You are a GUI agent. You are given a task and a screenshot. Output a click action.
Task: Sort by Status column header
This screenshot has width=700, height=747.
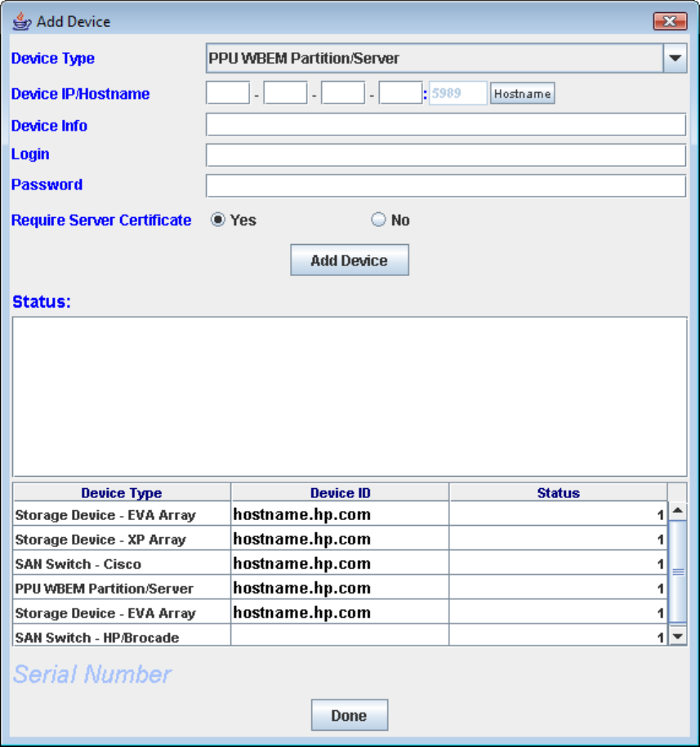pyautogui.click(x=558, y=492)
